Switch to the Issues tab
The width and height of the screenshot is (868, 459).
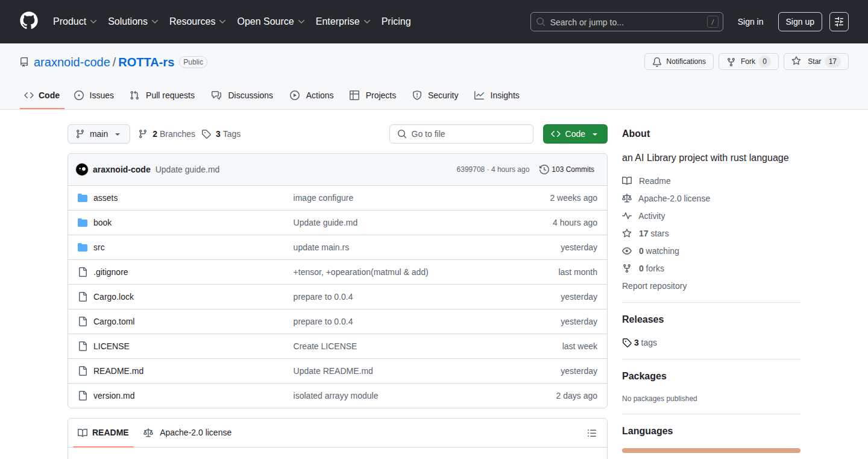94,95
